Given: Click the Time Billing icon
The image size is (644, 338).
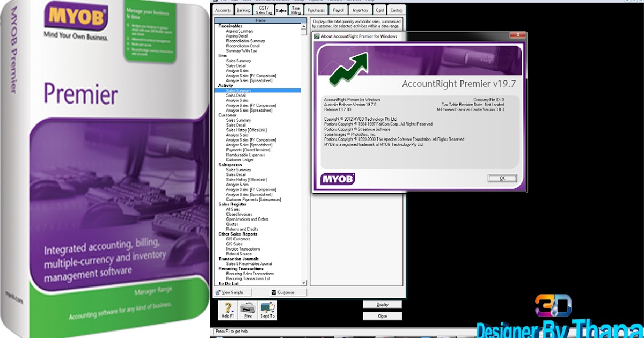Looking at the screenshot, I should click(x=295, y=9).
